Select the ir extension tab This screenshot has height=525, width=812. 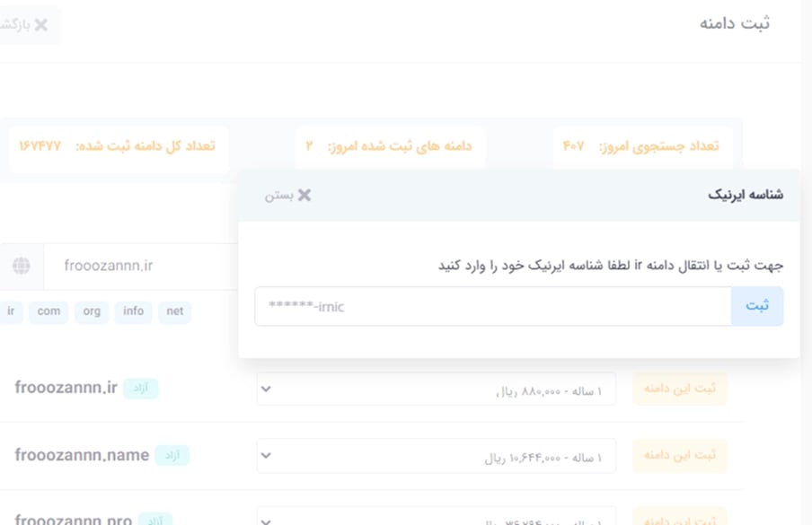(x=13, y=312)
